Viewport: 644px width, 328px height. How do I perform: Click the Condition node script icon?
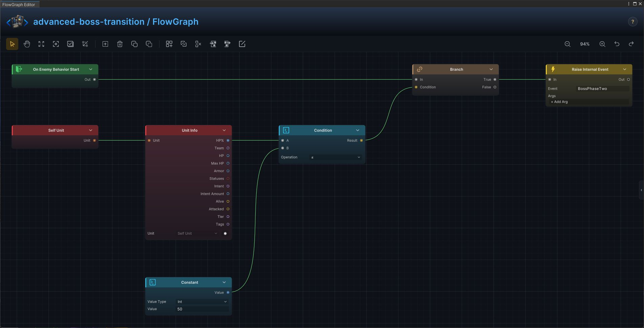coord(286,130)
